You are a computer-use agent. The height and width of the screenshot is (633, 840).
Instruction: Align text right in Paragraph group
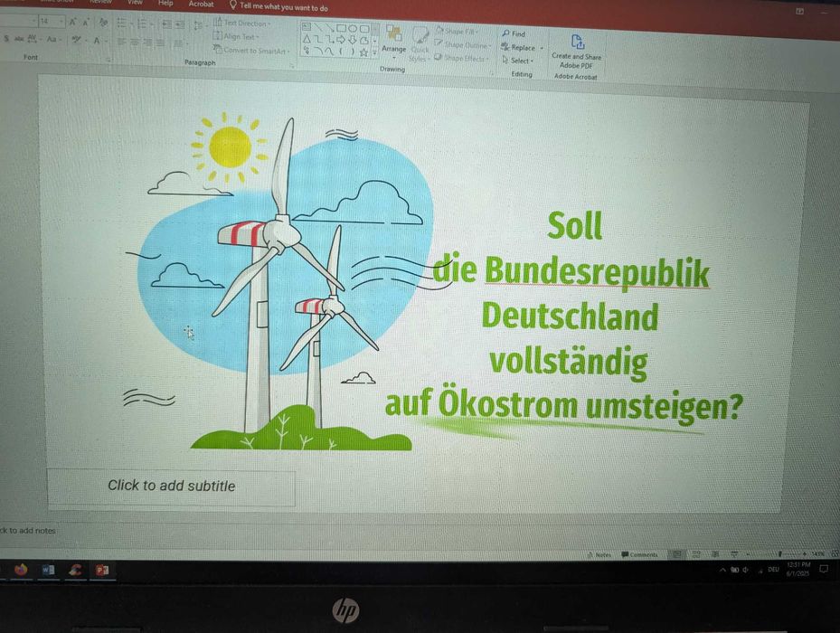148,42
